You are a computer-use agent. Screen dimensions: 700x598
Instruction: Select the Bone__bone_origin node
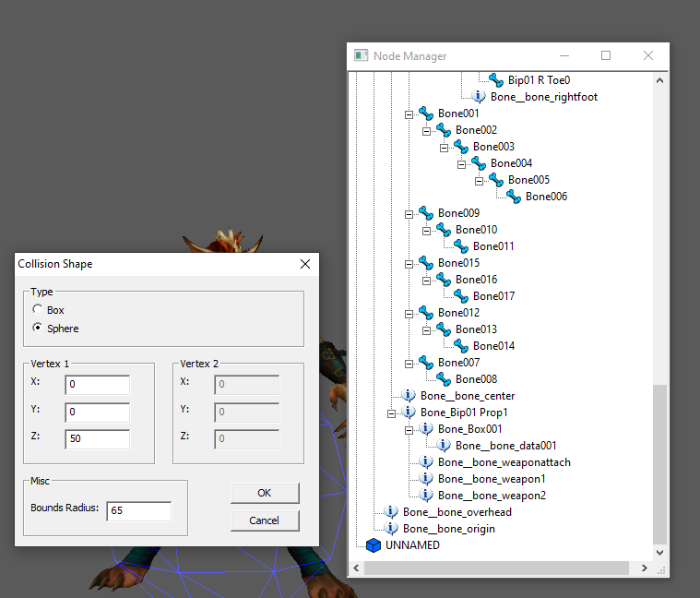click(x=448, y=529)
